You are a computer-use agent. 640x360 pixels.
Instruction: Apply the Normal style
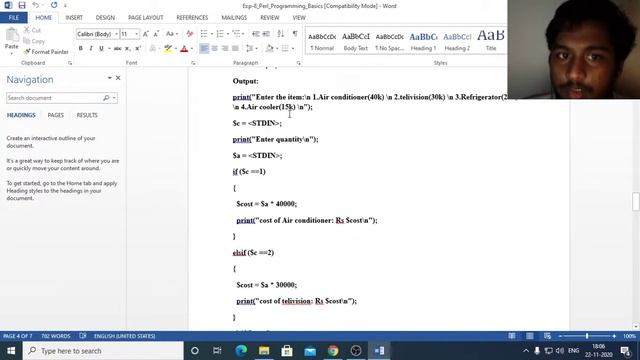(322, 41)
